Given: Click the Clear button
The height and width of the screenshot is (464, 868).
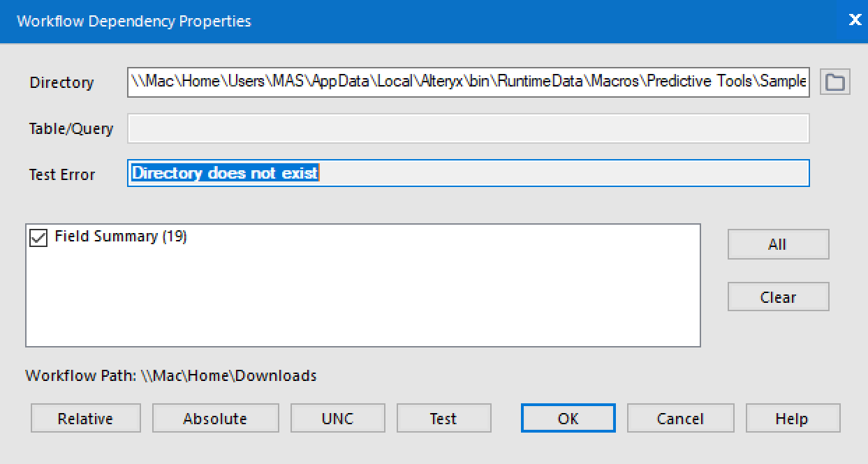Looking at the screenshot, I should [777, 297].
